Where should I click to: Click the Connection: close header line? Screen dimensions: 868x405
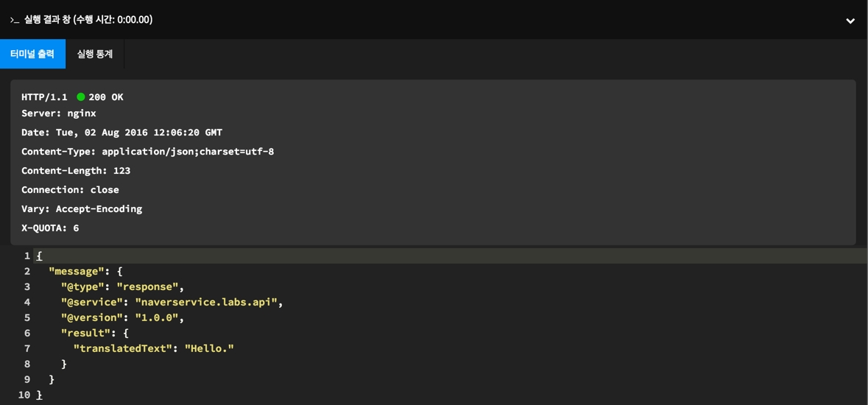pyautogui.click(x=70, y=190)
